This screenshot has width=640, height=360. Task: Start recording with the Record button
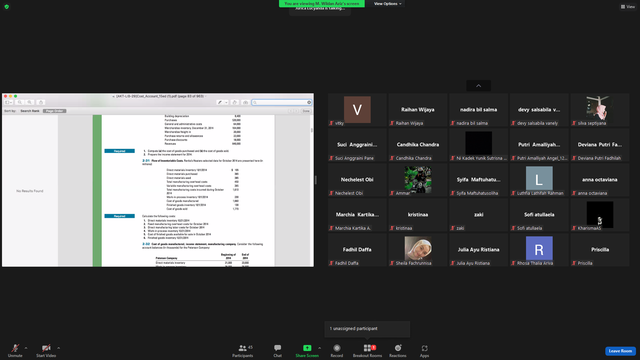pyautogui.click(x=337, y=350)
